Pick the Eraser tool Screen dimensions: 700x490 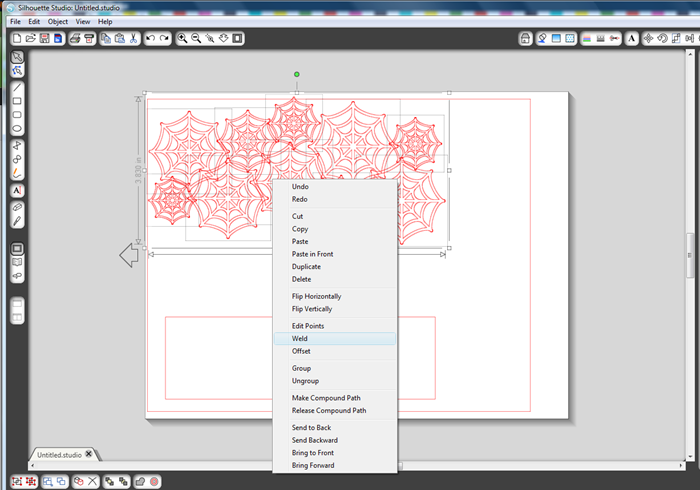click(17, 208)
